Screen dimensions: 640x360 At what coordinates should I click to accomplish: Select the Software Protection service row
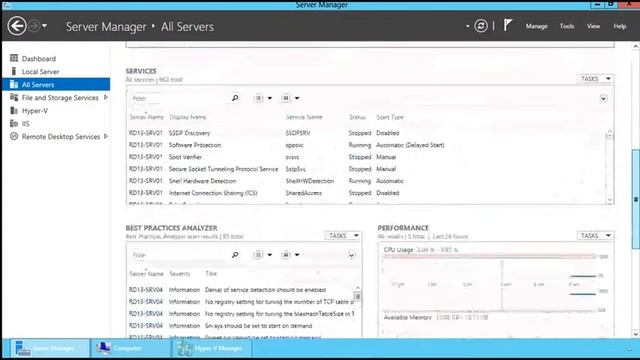click(366, 145)
